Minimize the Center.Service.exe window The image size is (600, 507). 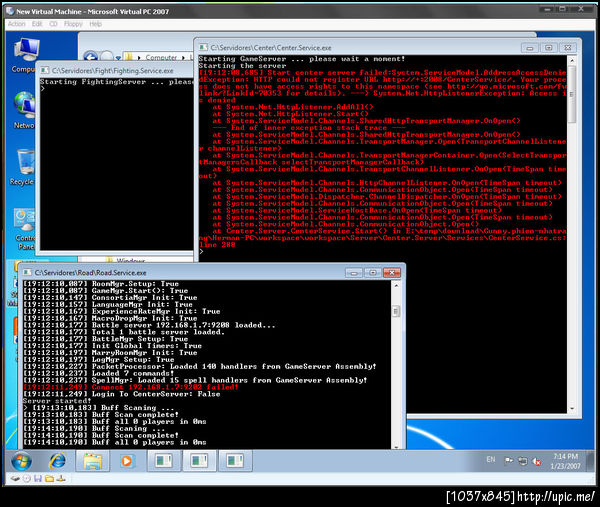530,48
